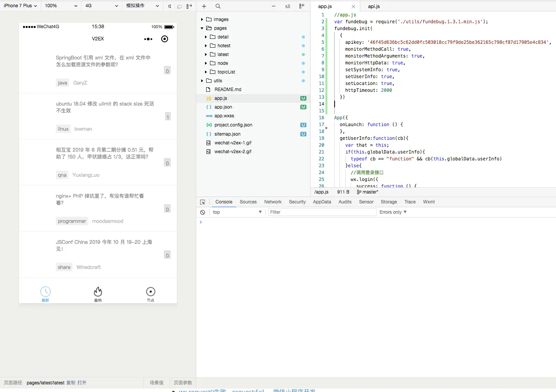Tap the programmer node tag
The width and height of the screenshot is (556, 392).
72,221
